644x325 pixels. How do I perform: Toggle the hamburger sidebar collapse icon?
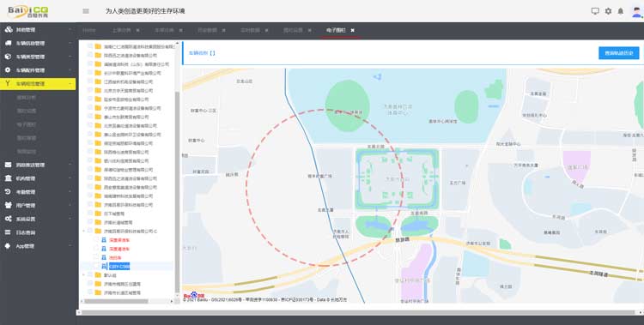(x=86, y=11)
